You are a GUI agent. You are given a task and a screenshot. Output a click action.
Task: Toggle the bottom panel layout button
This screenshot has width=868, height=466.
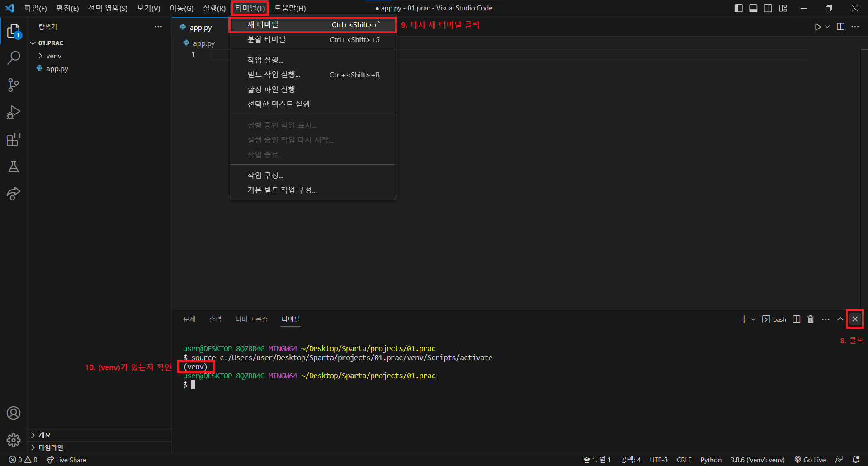pyautogui.click(x=753, y=8)
